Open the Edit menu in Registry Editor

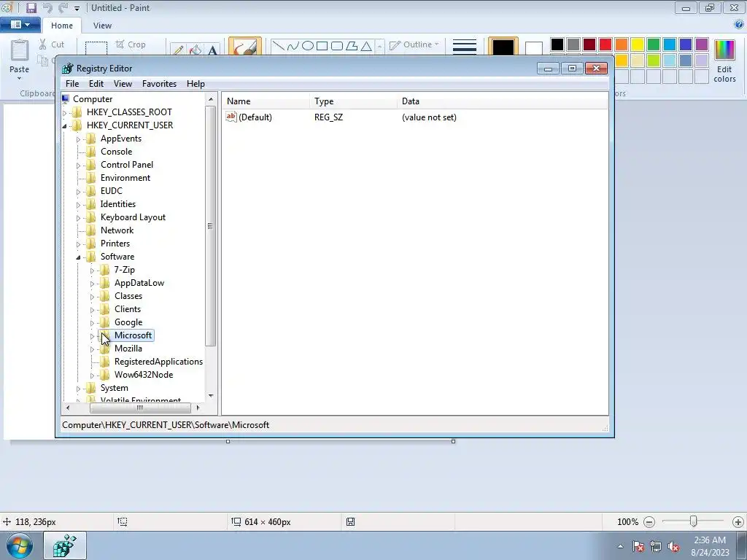pyautogui.click(x=96, y=84)
